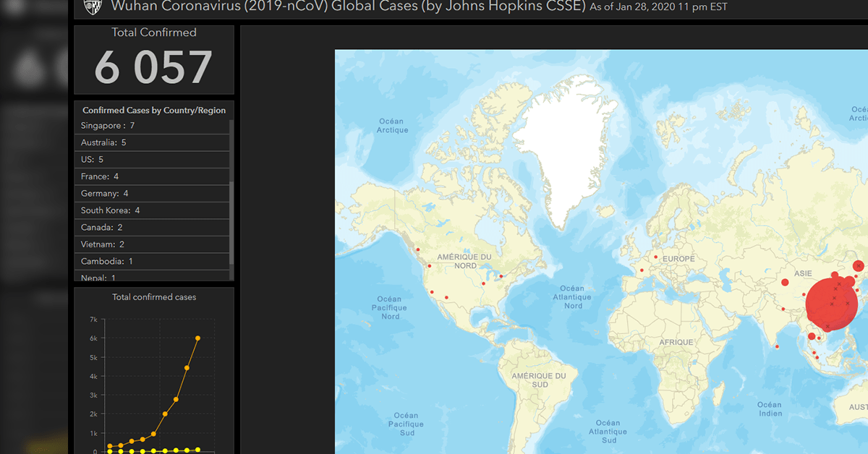The width and height of the screenshot is (868, 454).
Task: Select the South Korea: 4 row
Action: pos(152,210)
